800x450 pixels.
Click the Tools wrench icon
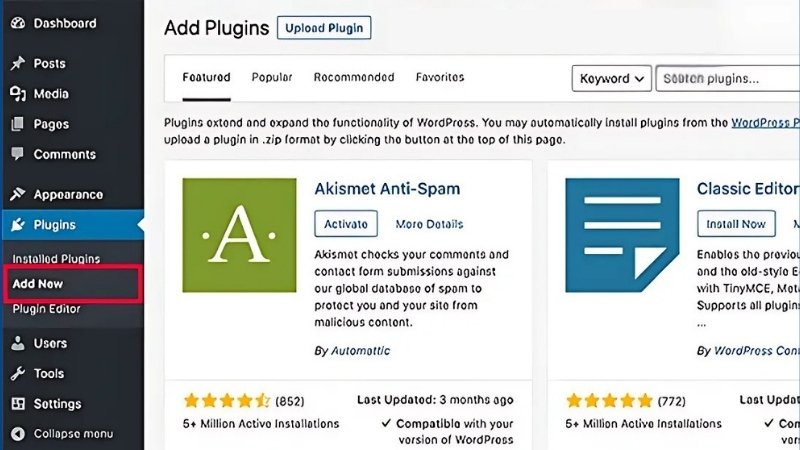coord(17,373)
